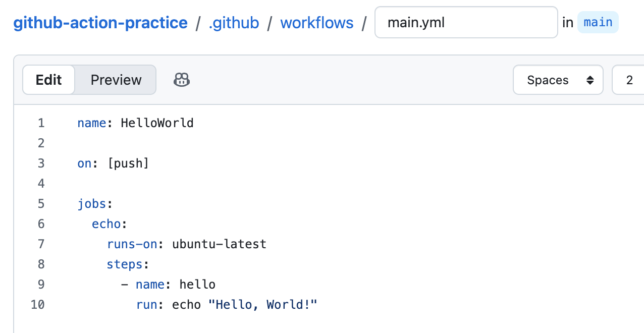644x333 pixels.
Task: Click the runs-on key on line 7
Action: pos(132,244)
